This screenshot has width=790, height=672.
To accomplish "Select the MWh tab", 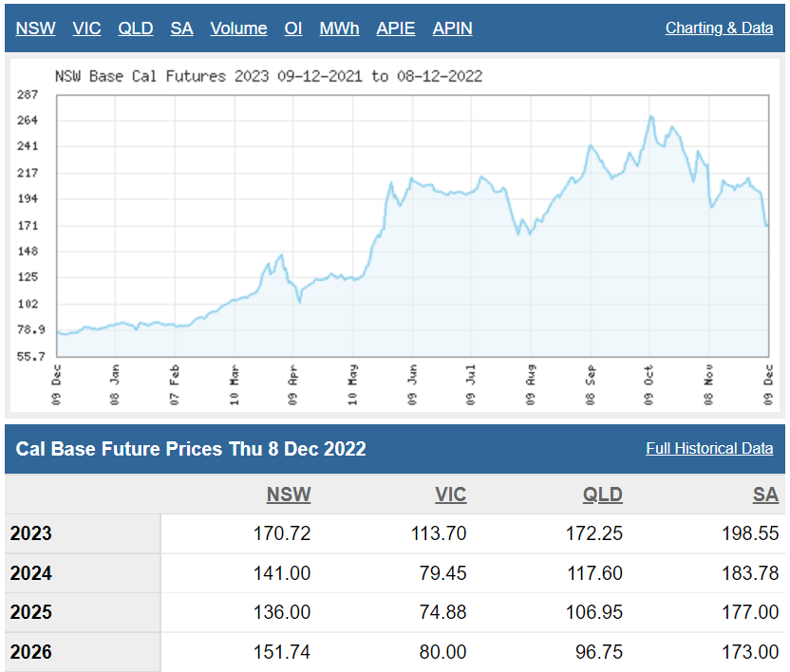I will pos(339,28).
